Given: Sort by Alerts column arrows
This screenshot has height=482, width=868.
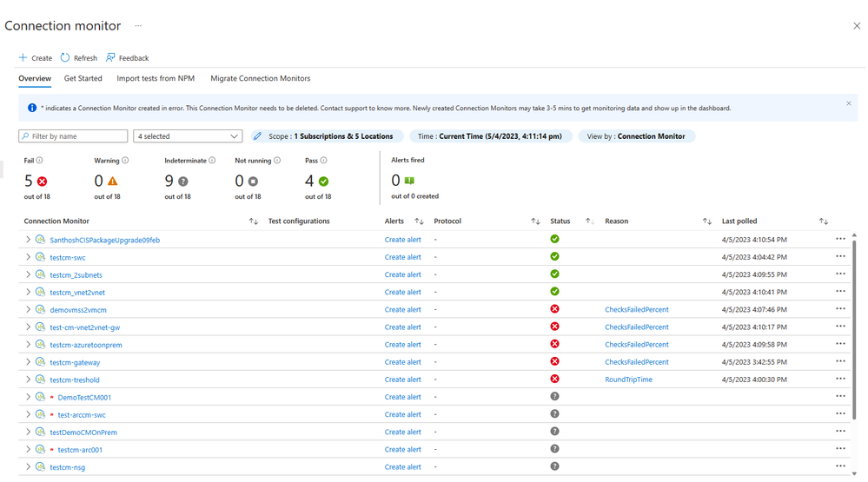Looking at the screenshot, I should (x=419, y=221).
